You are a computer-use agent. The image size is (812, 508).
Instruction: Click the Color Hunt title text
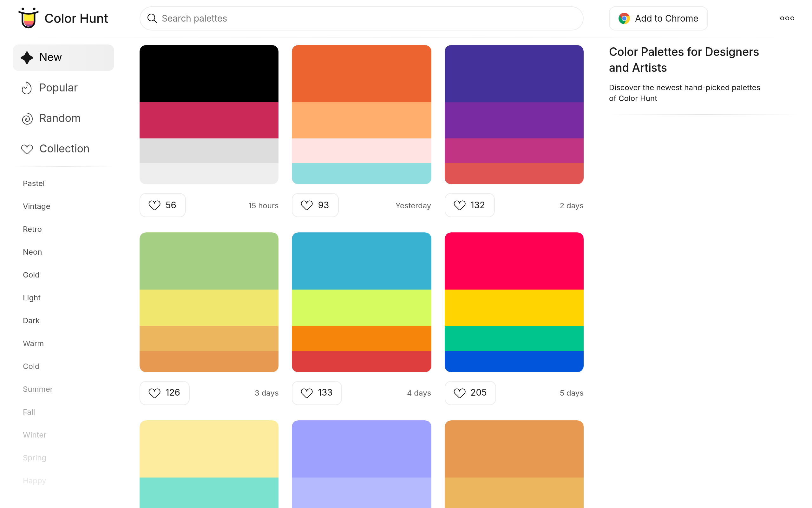point(76,18)
